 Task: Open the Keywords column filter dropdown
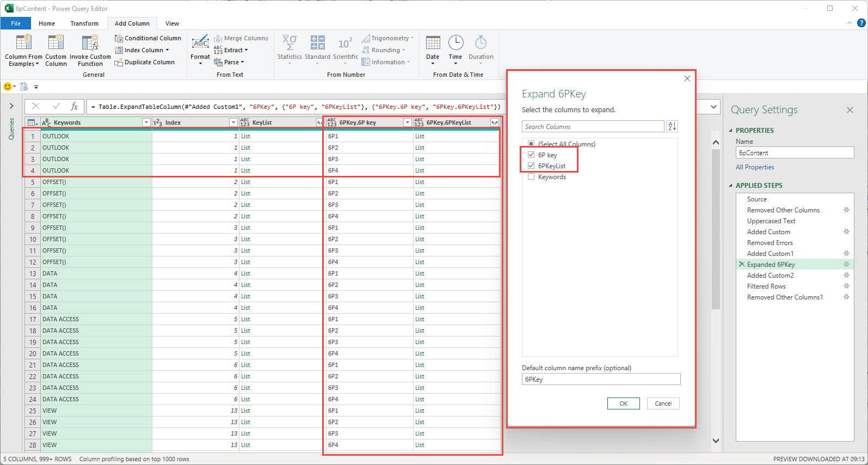146,123
